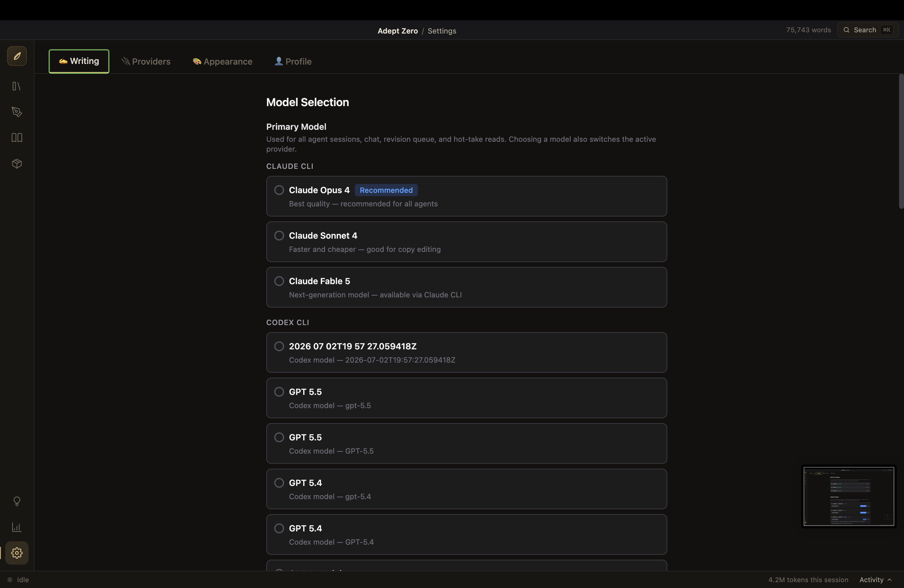904x588 pixels.
Task: Click the Idle status dot
Action: tap(10, 580)
